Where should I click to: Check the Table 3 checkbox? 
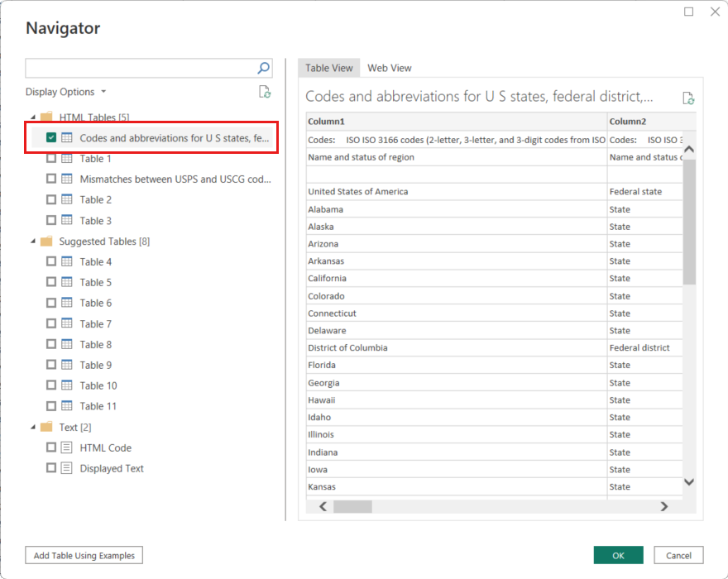[51, 220]
